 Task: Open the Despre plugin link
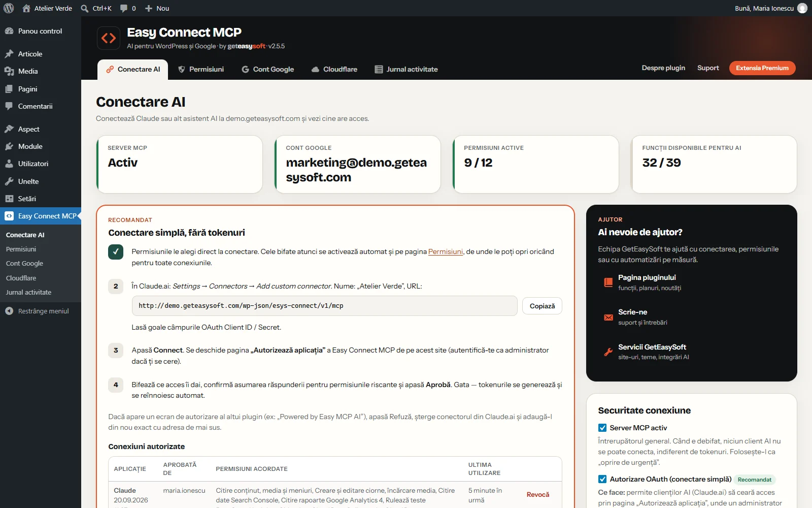coord(663,68)
